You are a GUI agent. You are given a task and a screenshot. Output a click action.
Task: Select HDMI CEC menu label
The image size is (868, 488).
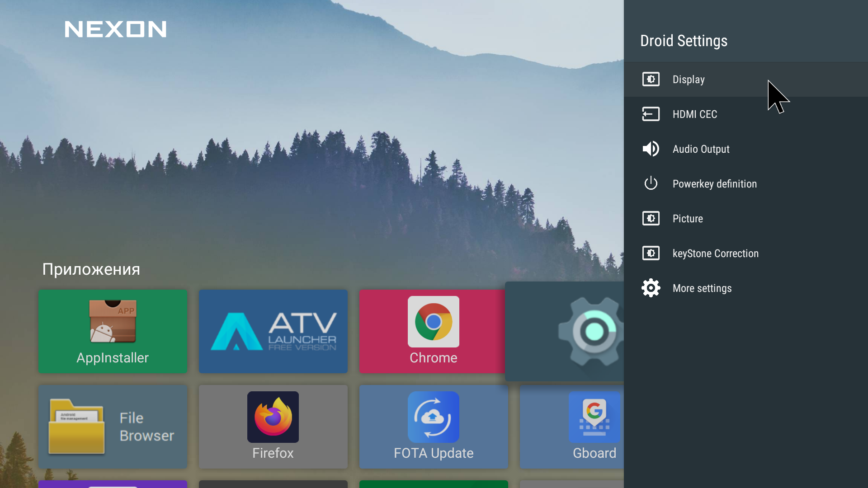695,114
